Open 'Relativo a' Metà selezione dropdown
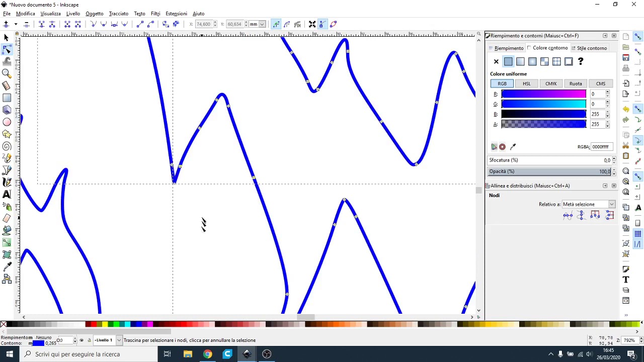 pyautogui.click(x=588, y=204)
